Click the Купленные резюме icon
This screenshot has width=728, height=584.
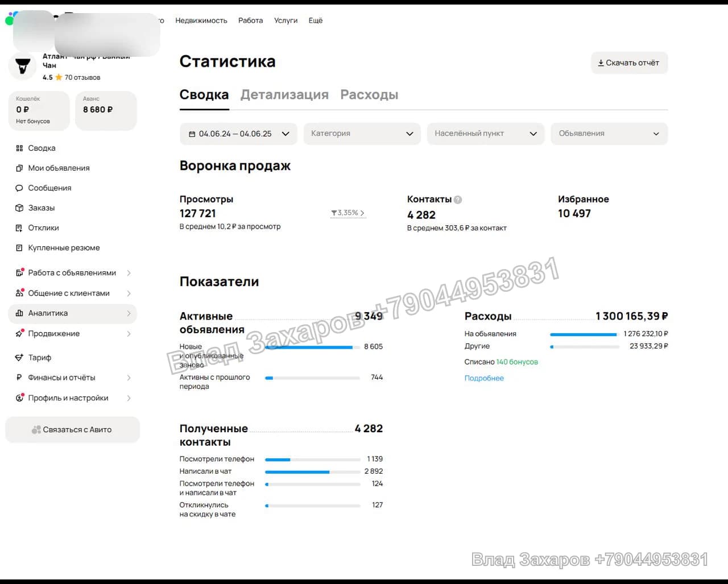coord(19,248)
